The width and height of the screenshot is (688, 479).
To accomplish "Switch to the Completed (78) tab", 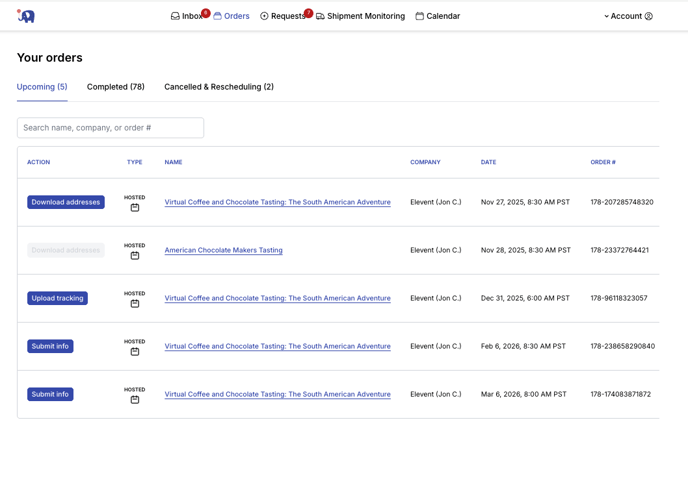I will click(x=115, y=87).
